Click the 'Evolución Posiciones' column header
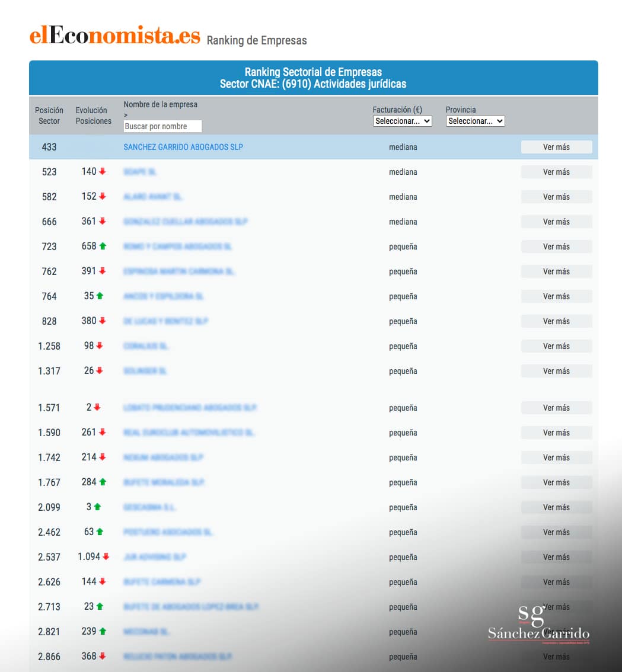 (x=93, y=116)
